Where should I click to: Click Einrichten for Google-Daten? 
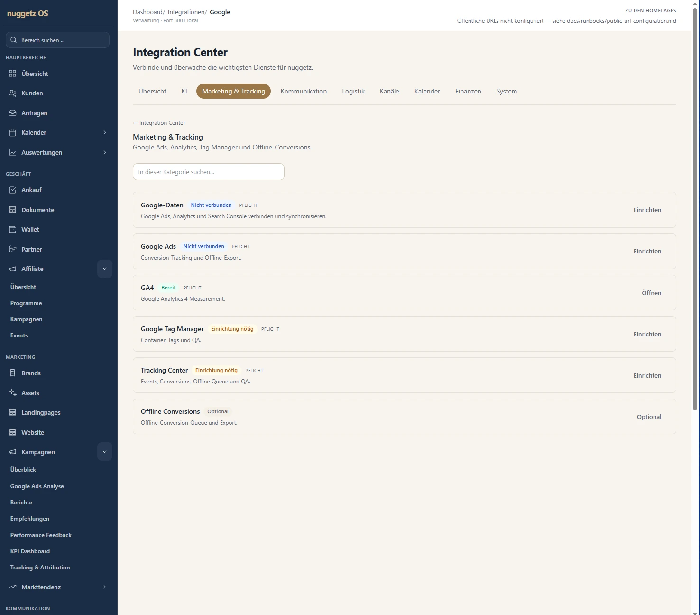coord(647,210)
